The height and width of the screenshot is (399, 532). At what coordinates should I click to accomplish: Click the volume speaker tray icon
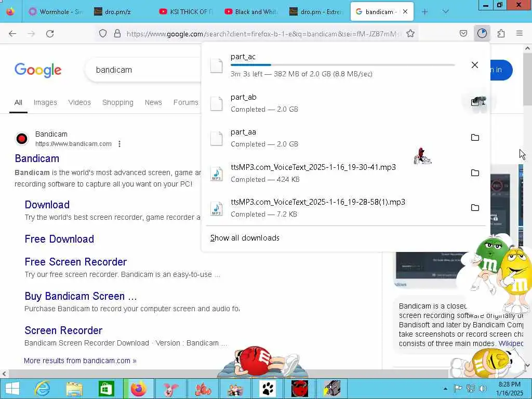(x=483, y=389)
